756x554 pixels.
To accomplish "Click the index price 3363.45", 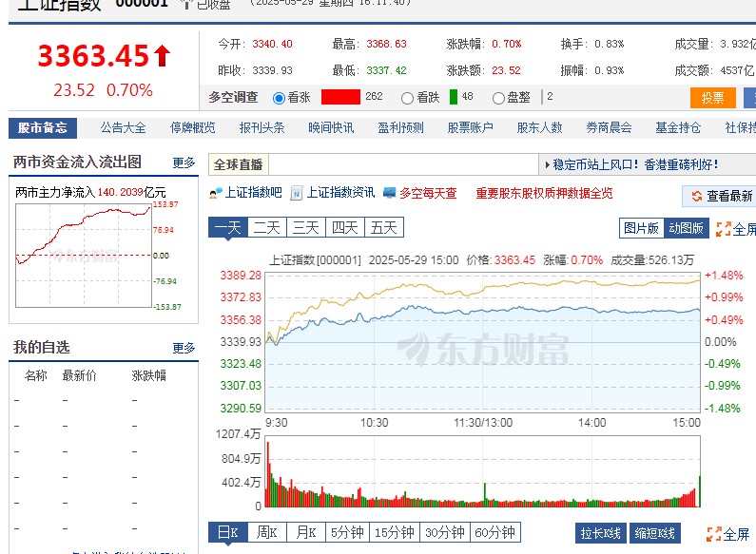I will [x=93, y=55].
